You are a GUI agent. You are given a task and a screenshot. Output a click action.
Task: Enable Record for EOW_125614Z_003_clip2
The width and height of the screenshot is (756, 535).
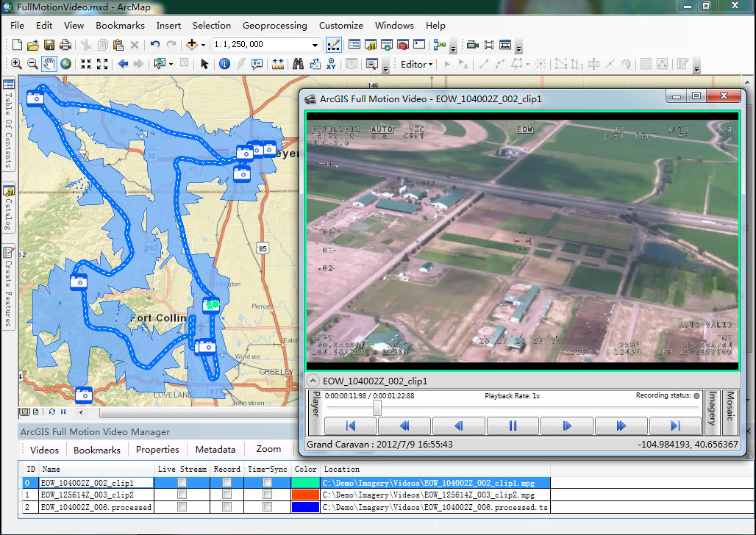(227, 495)
